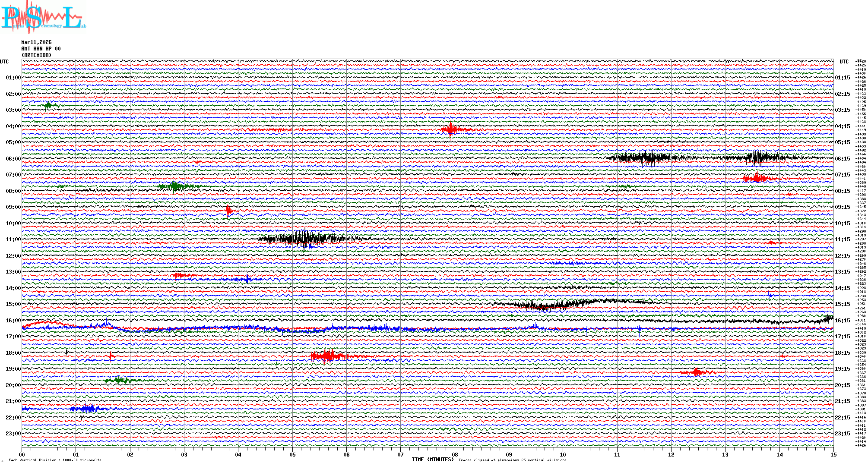
Task: Click the large black event on 11:00 row
Action: tap(304, 238)
